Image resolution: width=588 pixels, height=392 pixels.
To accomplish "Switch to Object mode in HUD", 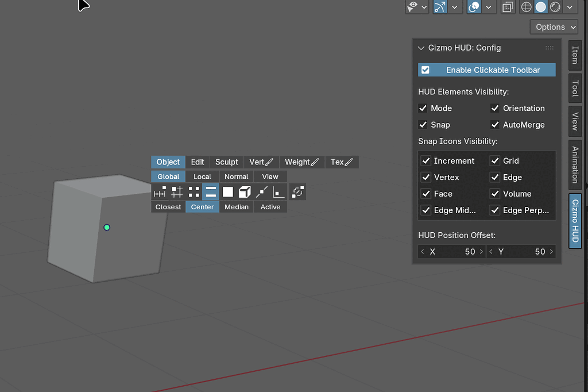I will [168, 162].
